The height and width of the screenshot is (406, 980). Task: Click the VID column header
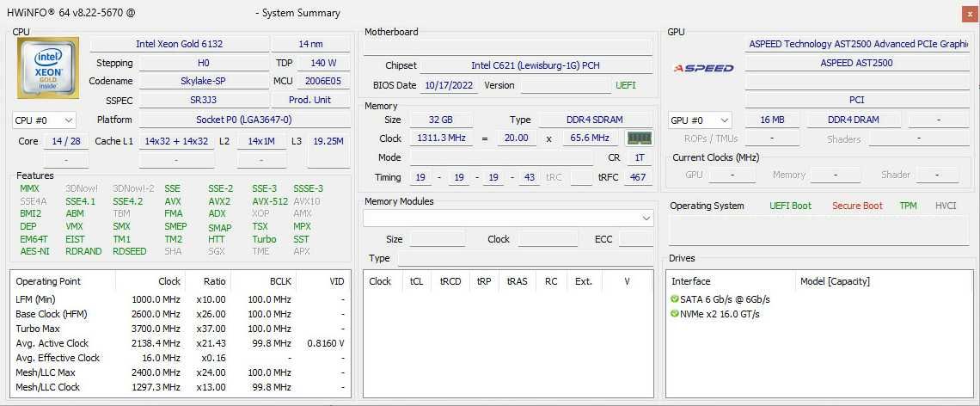click(323, 281)
